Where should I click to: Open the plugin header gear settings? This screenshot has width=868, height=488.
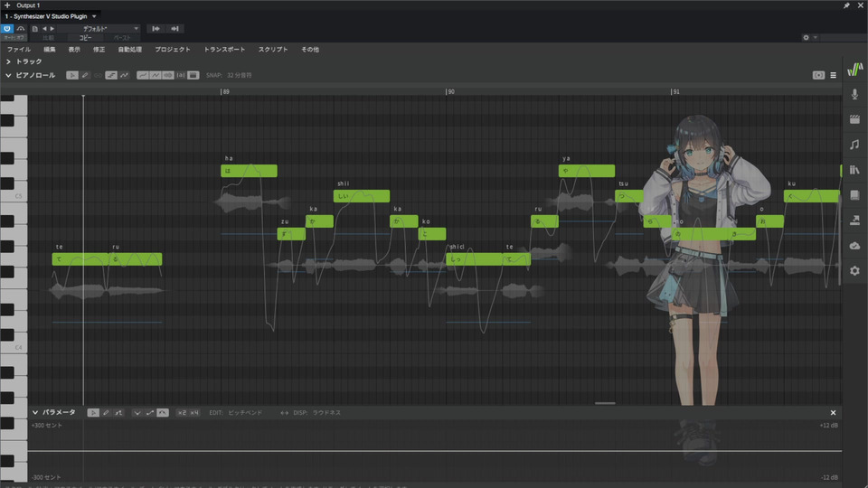pyautogui.click(x=806, y=38)
